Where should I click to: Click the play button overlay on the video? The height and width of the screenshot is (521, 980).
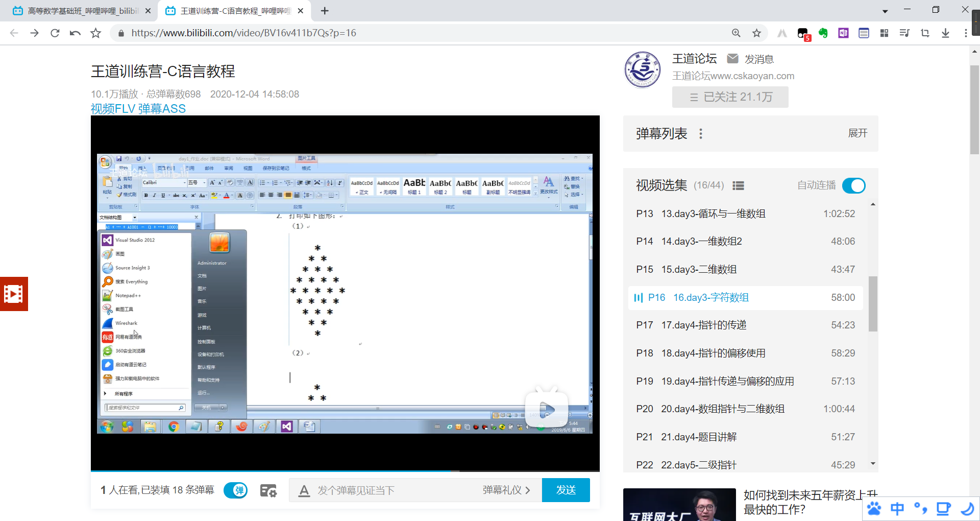pyautogui.click(x=547, y=409)
